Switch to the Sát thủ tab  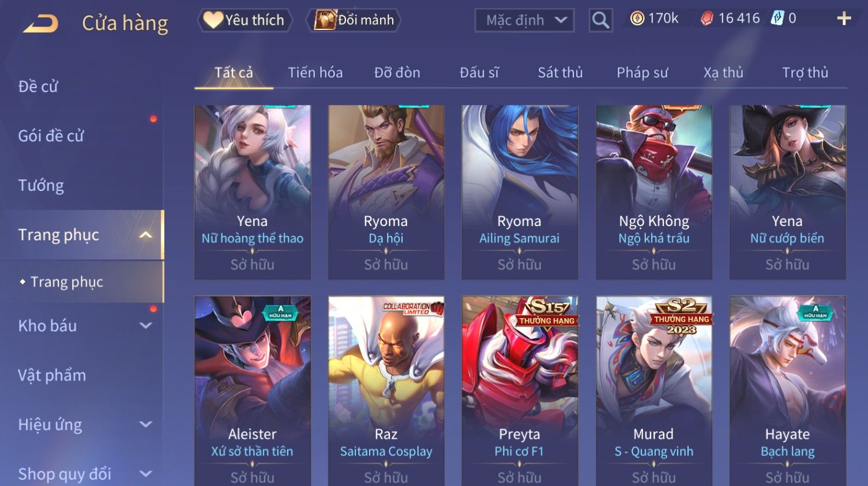[x=560, y=73]
